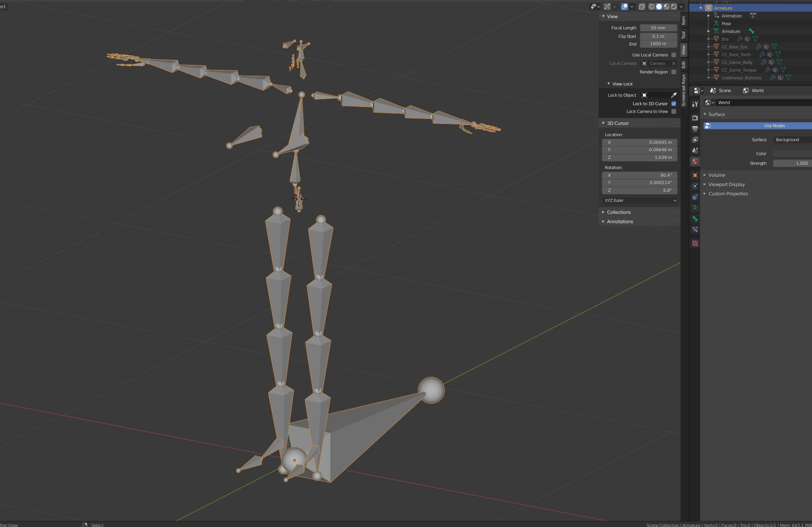Click the 3D Cursor Location X value
This screenshot has width=812, height=527.
tap(639, 142)
